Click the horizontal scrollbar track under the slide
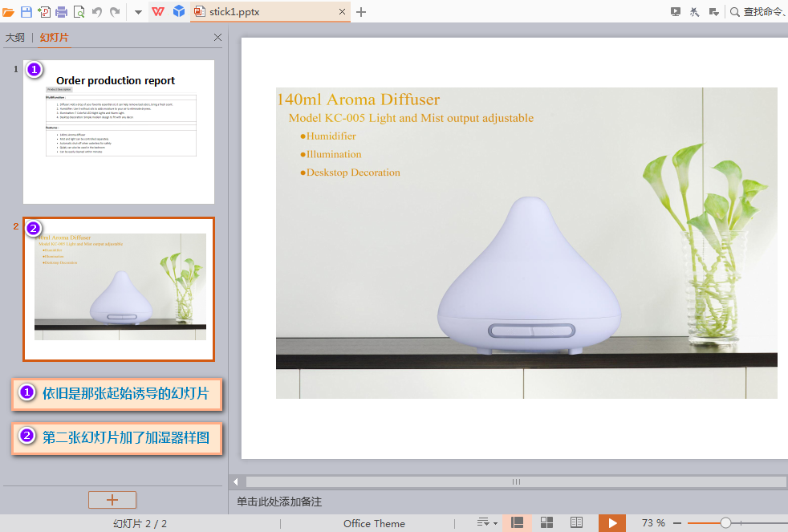This screenshot has width=788, height=532. (516, 481)
